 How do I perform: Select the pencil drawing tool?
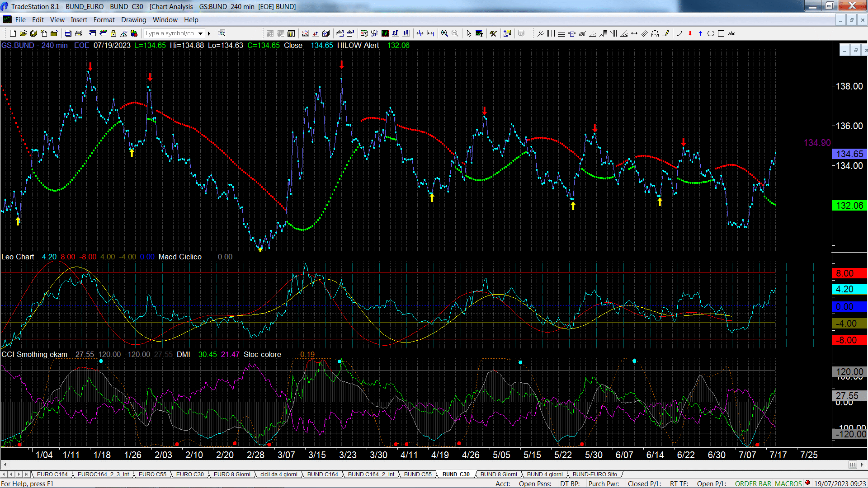pos(666,33)
